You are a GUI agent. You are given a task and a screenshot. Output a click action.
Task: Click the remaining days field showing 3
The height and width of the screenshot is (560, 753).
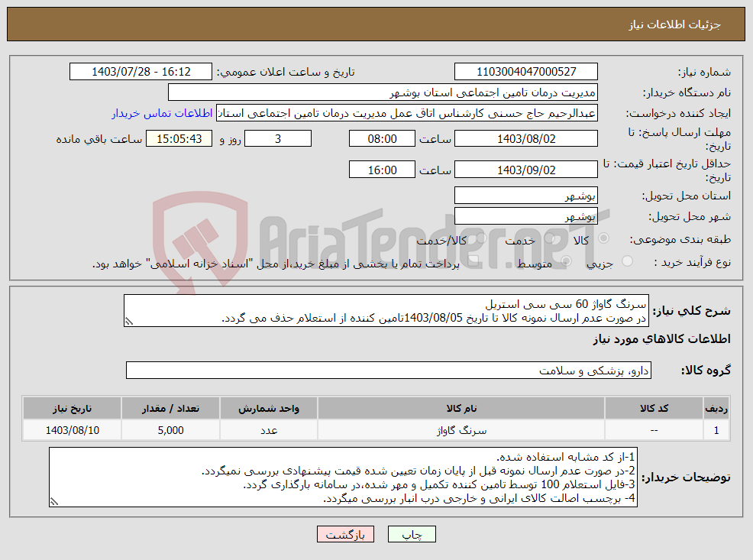278,138
